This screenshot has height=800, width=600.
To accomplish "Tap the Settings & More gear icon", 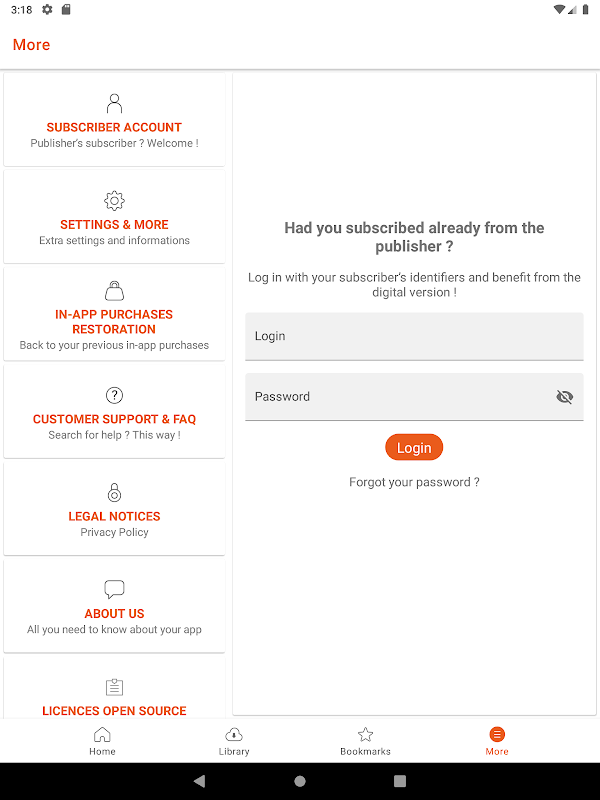I will (114, 201).
